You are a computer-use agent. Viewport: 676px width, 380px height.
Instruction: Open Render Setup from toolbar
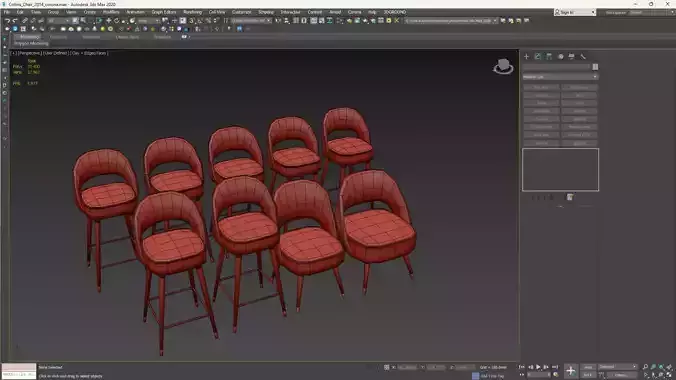[349, 20]
